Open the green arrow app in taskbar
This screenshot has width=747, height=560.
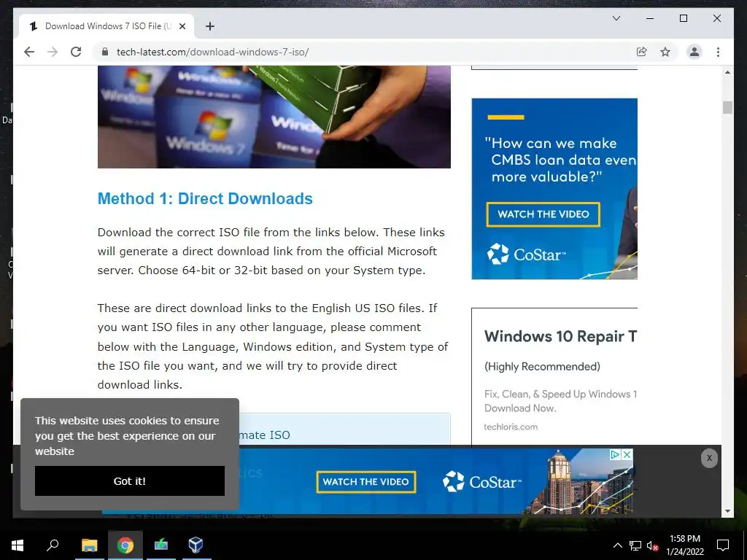(x=160, y=545)
